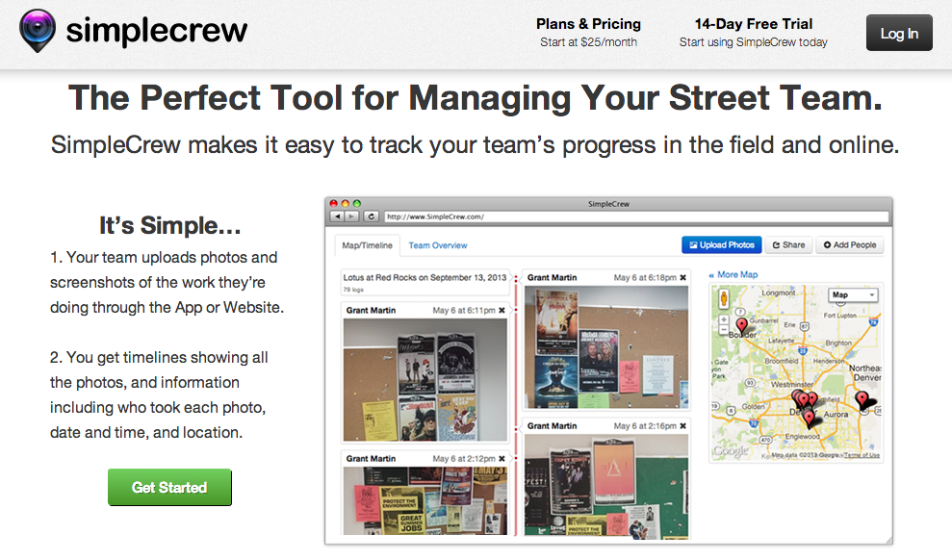Click the simplecrew wordmark text

(157, 31)
